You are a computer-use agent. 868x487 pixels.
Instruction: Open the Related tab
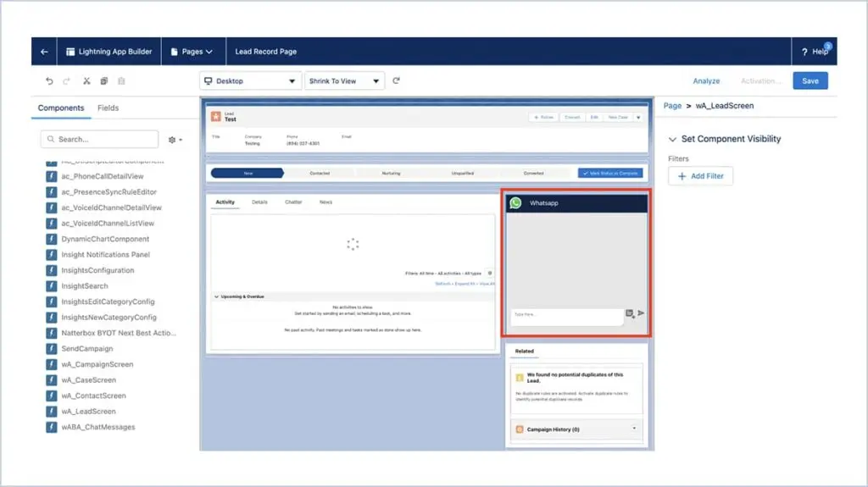point(524,351)
